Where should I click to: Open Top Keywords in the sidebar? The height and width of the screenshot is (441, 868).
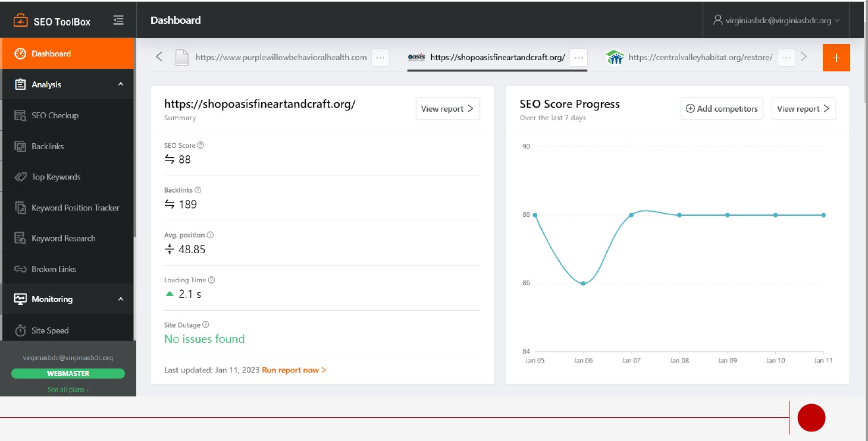point(68,177)
